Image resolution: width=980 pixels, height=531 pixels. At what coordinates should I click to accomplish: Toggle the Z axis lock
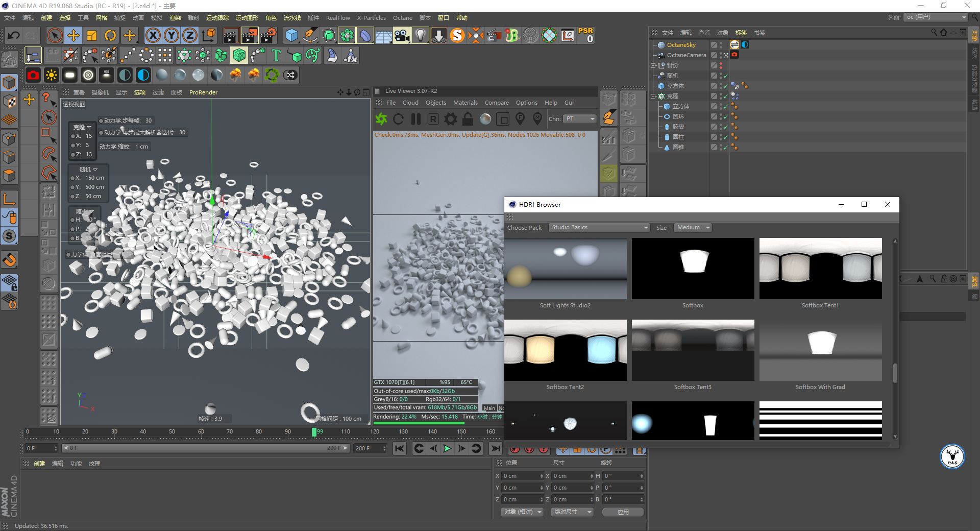pyautogui.click(x=190, y=35)
